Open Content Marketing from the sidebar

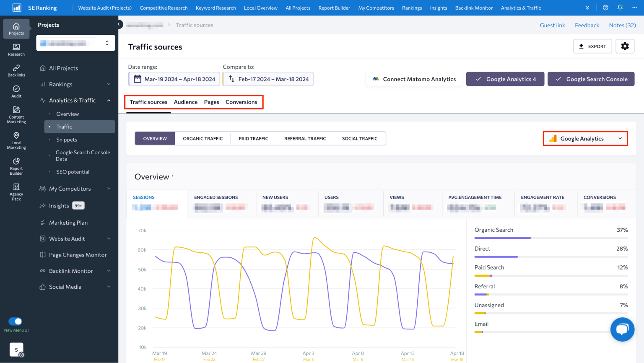point(16,114)
